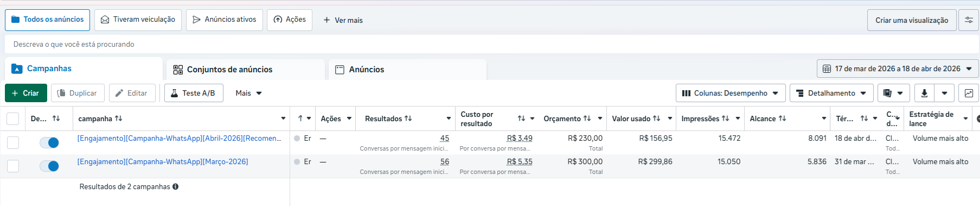Viewport: 980px width, 206px height.
Task: Click sort arrows on the Tér... column header
Action: pos(864,118)
